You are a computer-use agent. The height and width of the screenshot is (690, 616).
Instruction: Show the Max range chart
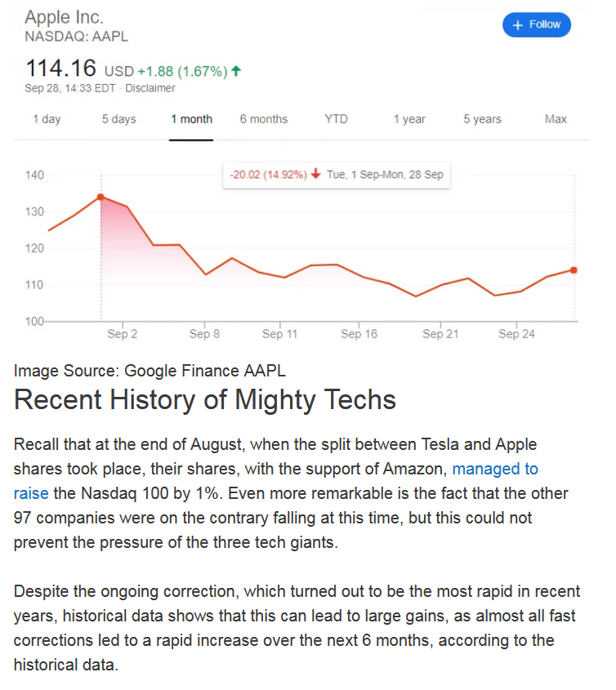pyautogui.click(x=556, y=119)
